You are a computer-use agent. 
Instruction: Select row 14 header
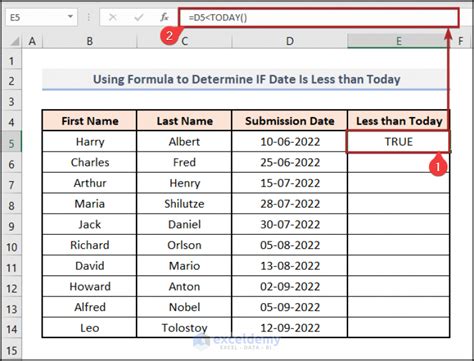pos(12,329)
